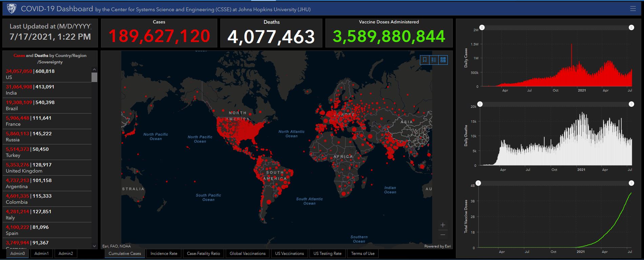Image resolution: width=644 pixels, height=260 pixels.
Task: Show the Global Vaccinations map
Action: click(247, 254)
